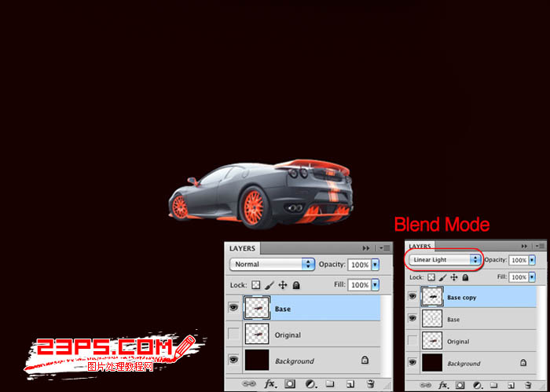Create new group folder in left panel
550x392 pixels.
(x=329, y=384)
